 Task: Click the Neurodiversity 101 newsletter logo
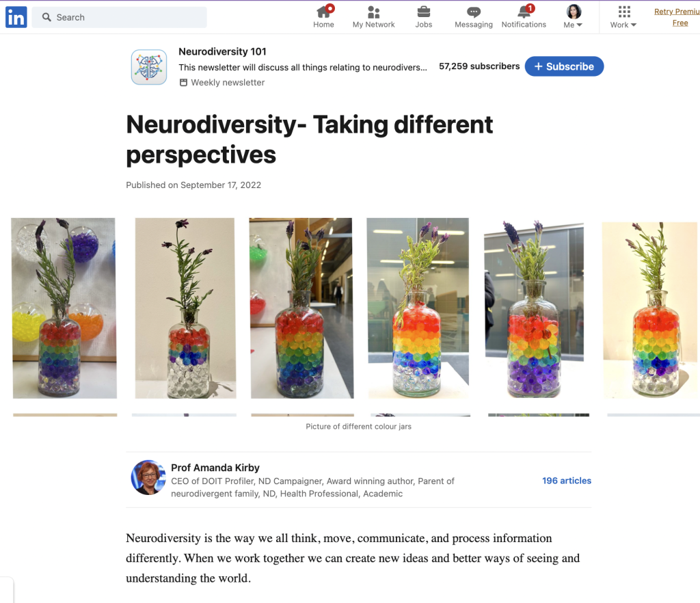click(x=149, y=67)
